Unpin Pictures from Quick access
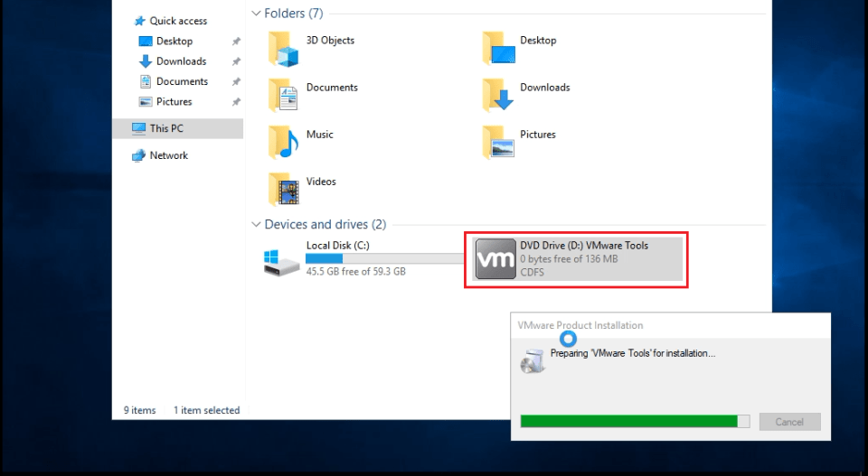The image size is (868, 476). (236, 102)
